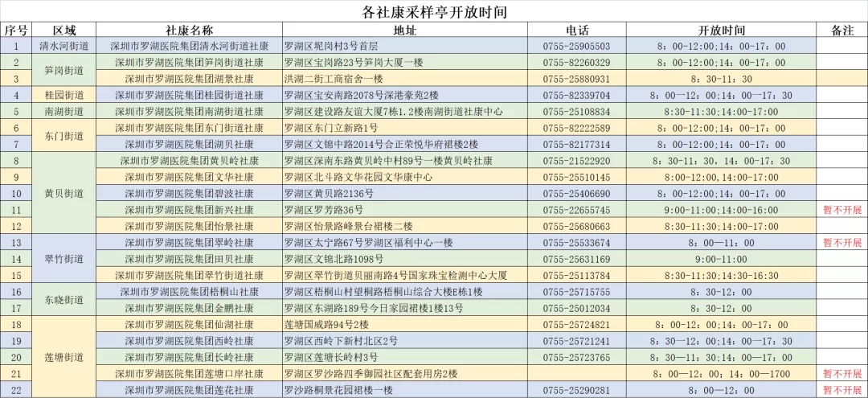Click the address '洪湖二街工商宿舍一楼'

point(334,79)
